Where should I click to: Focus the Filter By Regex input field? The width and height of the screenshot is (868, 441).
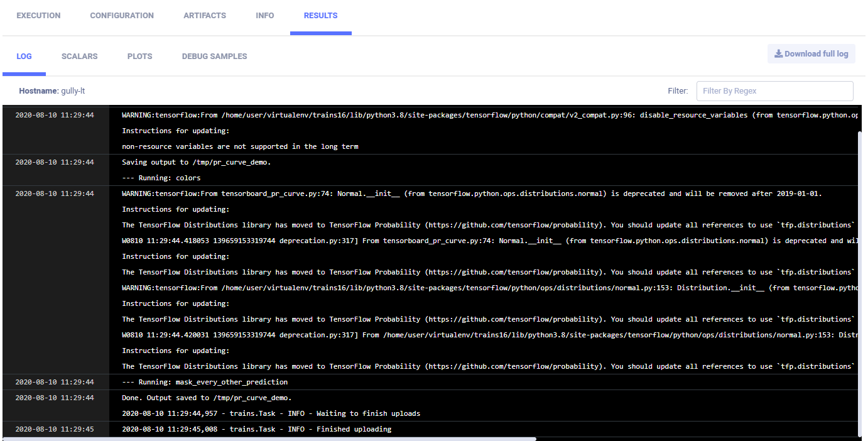coord(775,91)
